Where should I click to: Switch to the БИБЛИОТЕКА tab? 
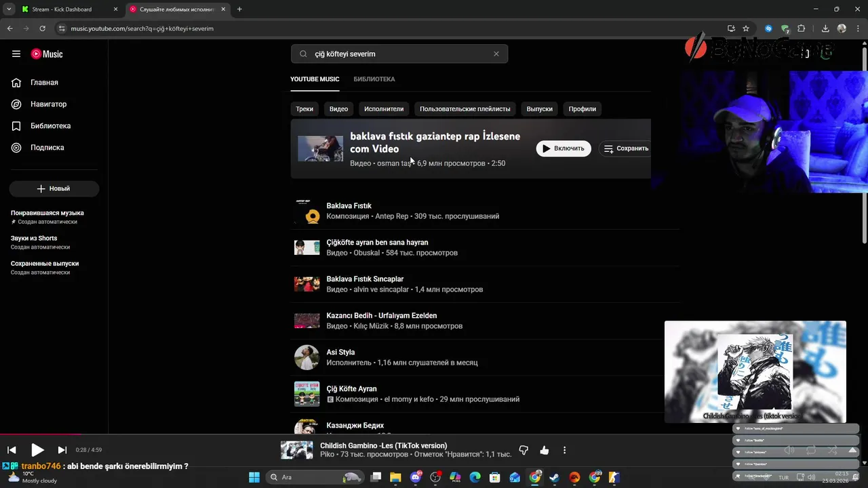[374, 79]
